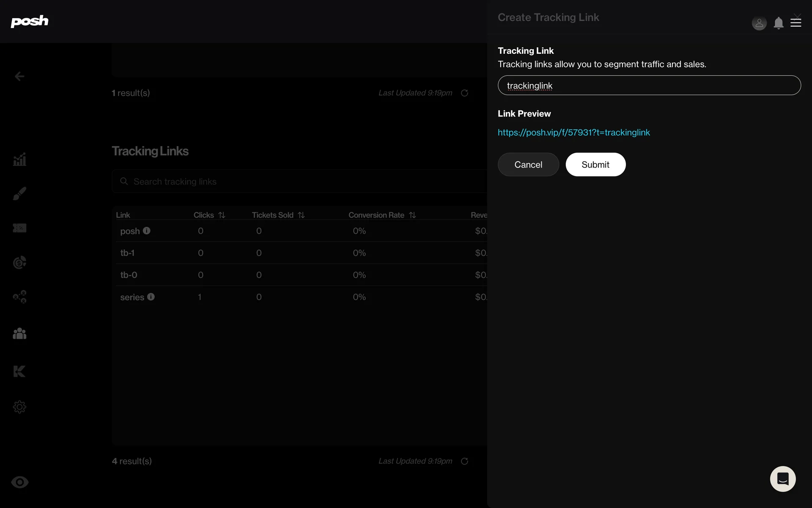Click the finance dollar chart sidebar icon

[x=19, y=262]
